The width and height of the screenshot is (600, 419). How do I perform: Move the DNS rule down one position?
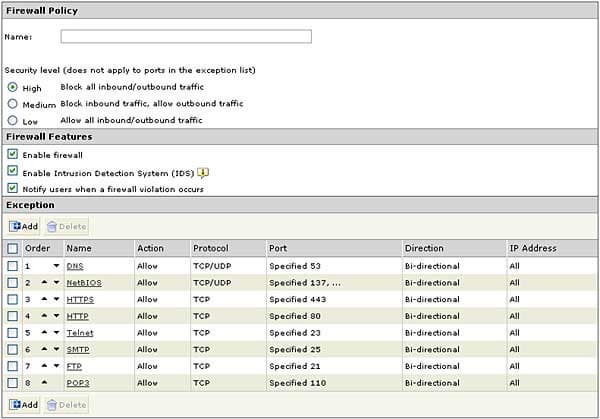click(x=56, y=266)
